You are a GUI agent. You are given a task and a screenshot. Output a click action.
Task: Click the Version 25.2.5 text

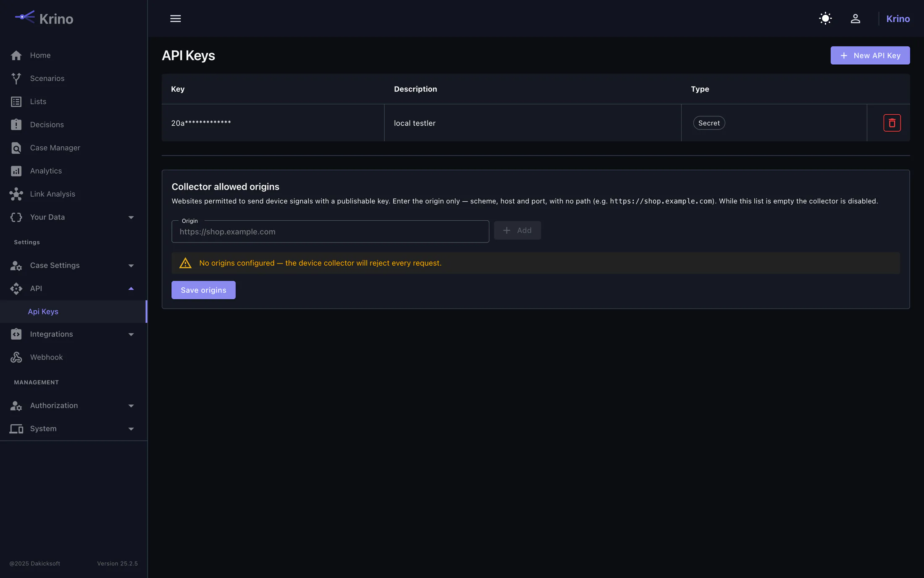point(118,564)
